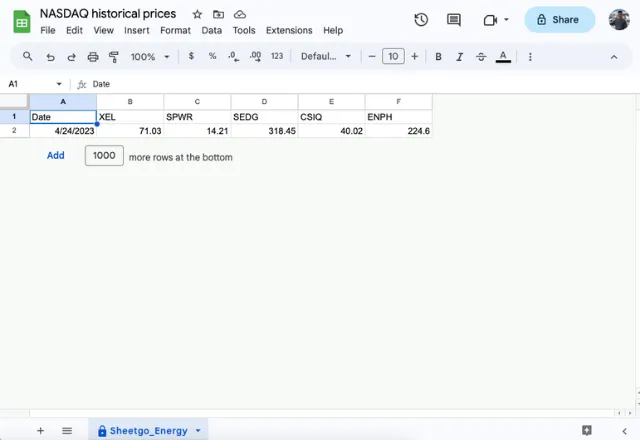Open the Help menu
Image resolution: width=640 pixels, height=440 pixels.
[x=333, y=30]
